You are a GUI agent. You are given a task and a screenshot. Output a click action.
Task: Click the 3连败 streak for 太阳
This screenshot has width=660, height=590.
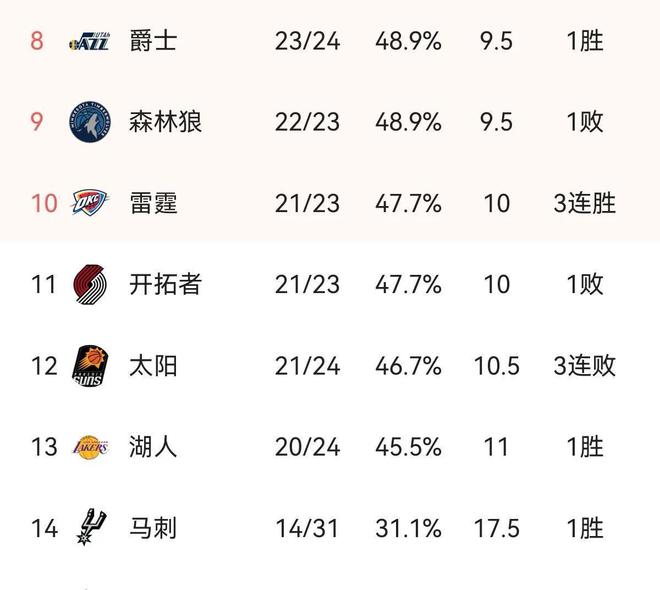tap(585, 366)
